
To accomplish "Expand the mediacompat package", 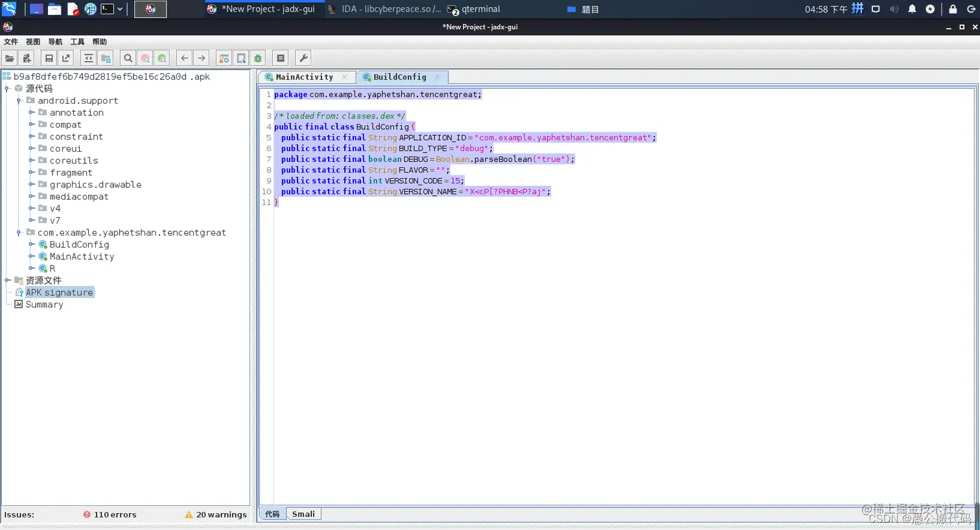I will (31, 196).
